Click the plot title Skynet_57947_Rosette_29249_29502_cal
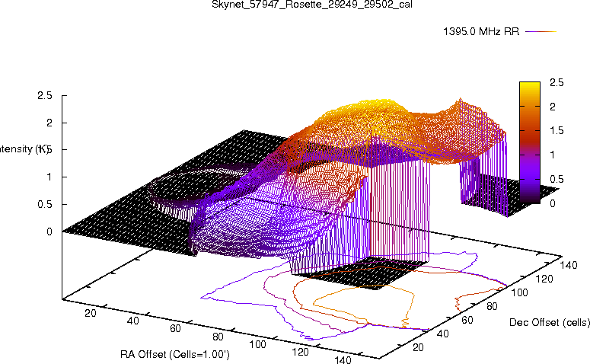 pos(312,5)
